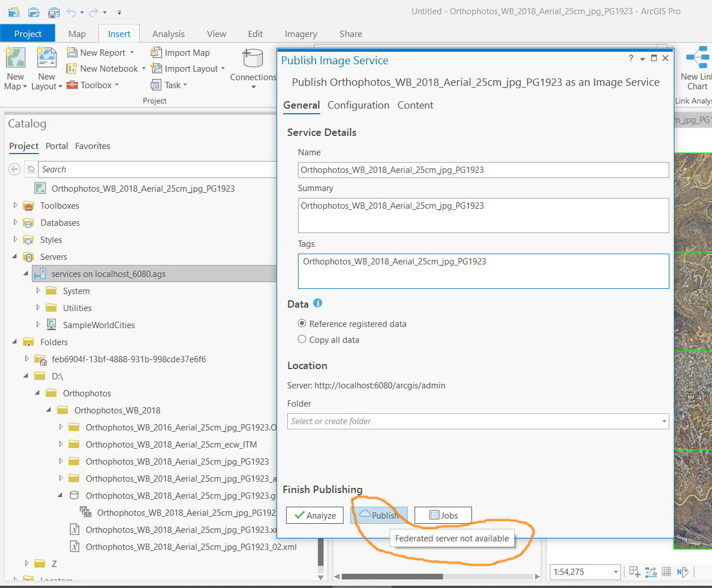This screenshot has height=588, width=712.
Task: Click the map grid icon in status bar
Action: [x=667, y=572]
